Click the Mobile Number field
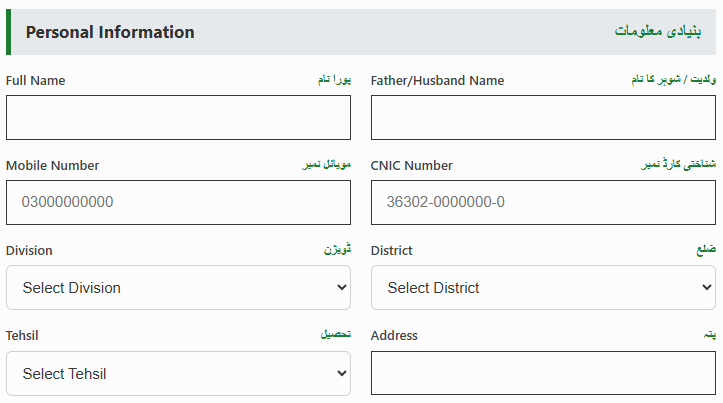The width and height of the screenshot is (723, 403). (x=178, y=202)
